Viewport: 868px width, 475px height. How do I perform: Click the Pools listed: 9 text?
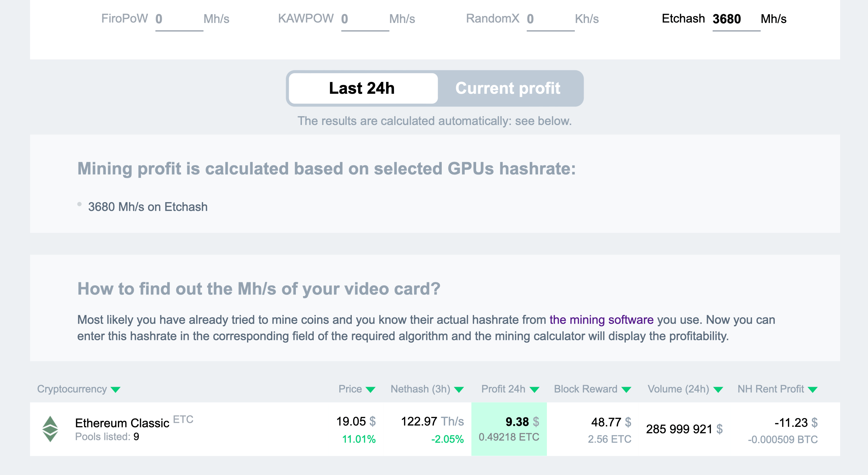[107, 437]
